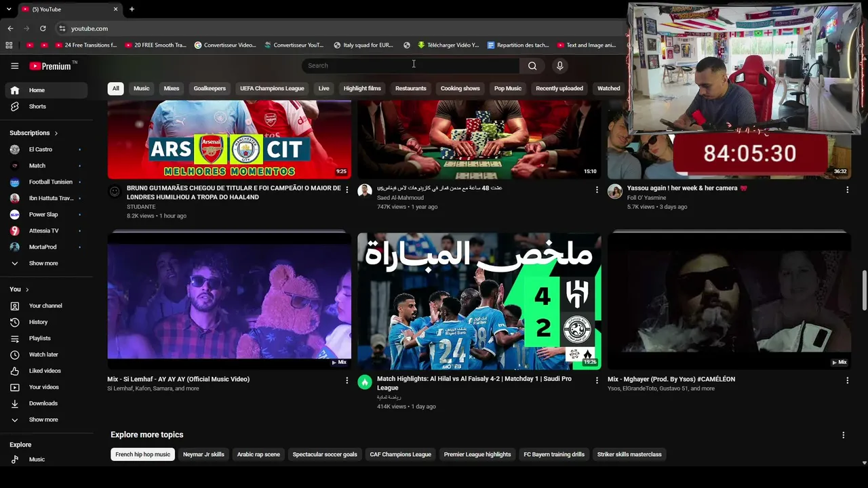Screen dimensions: 868x488
Task: Open El Castro subscription channel
Action: pos(46,149)
